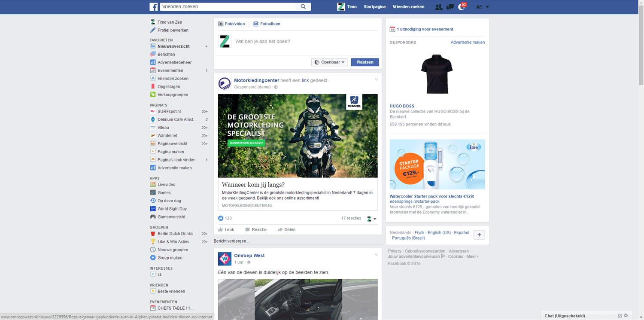Screen dimensions: 644x320
Task: Open privacy shortcuts lock icon
Action: 480,7
